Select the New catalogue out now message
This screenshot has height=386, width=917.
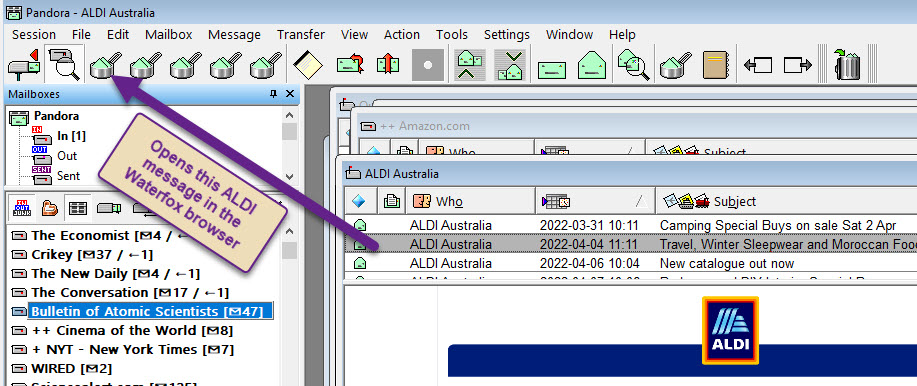630,264
